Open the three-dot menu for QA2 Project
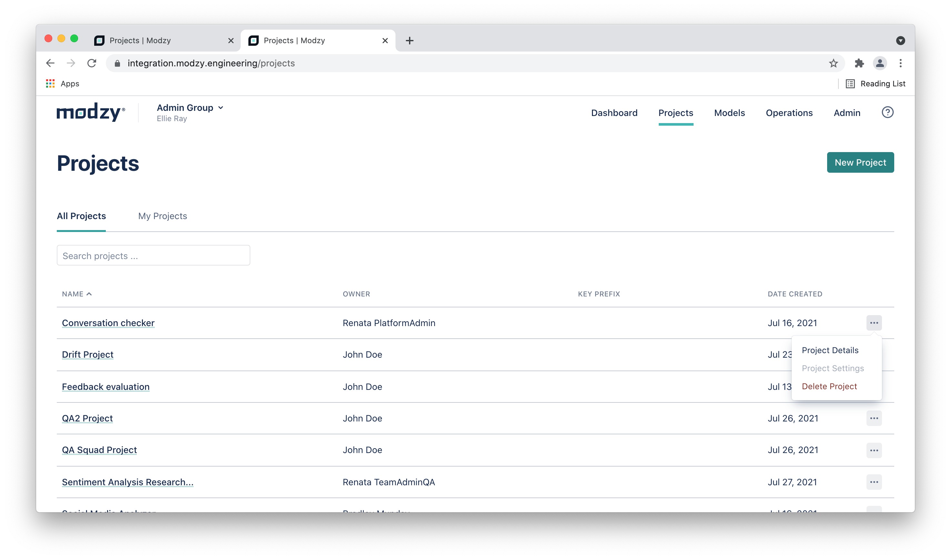 pyautogui.click(x=874, y=418)
